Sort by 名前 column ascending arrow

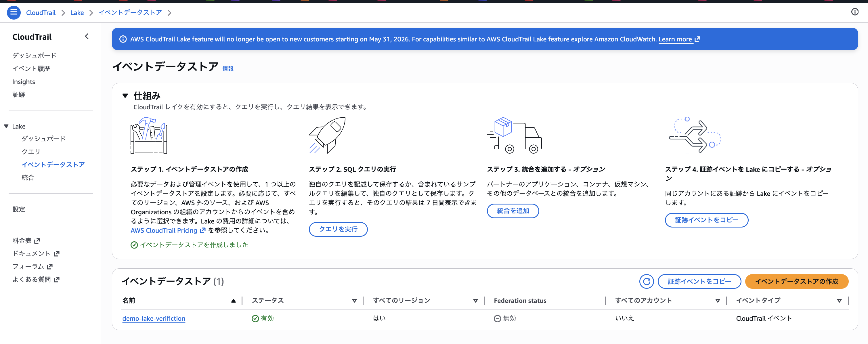[x=233, y=301]
